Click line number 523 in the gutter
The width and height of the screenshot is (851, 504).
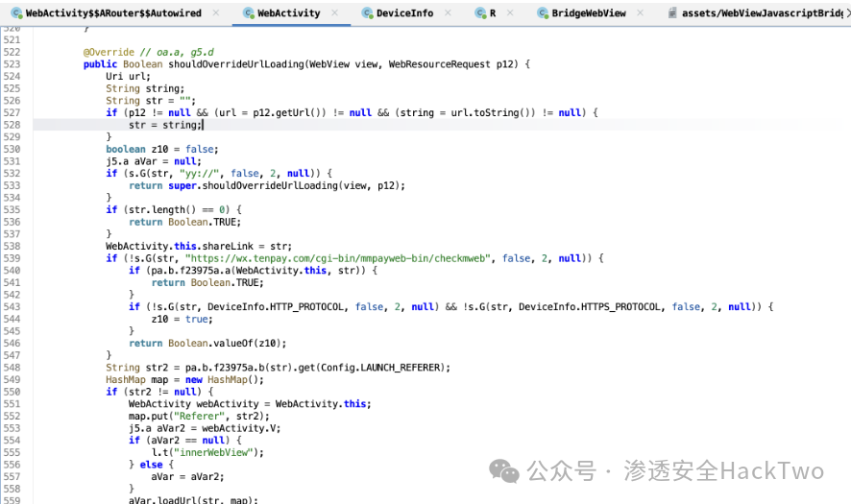coord(12,64)
